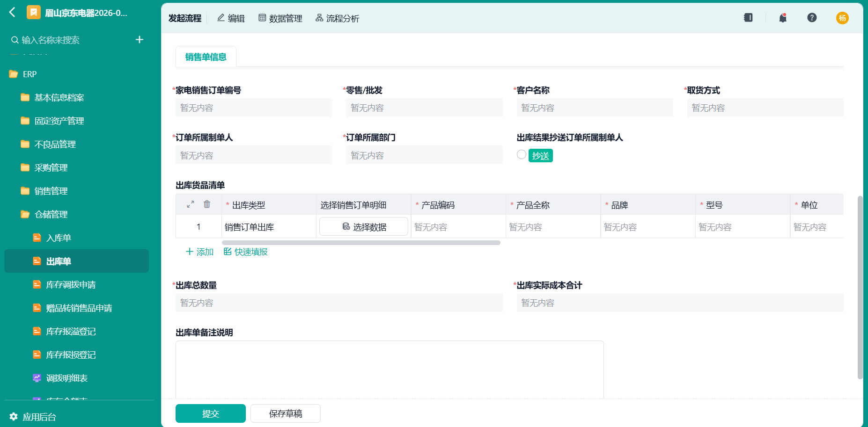868x427 pixels.
Task: Open the notebook icon in top bar
Action: [748, 18]
